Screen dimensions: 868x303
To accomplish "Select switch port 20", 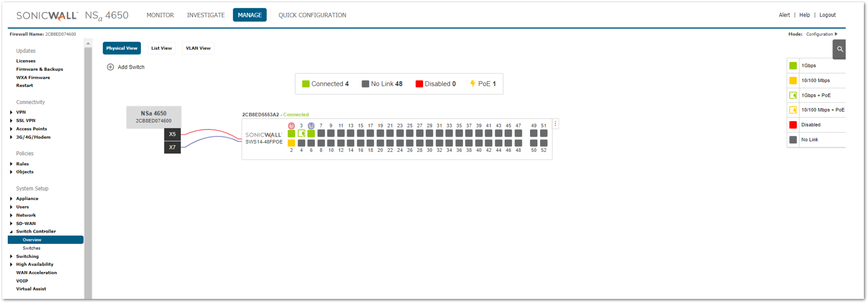I will pyautogui.click(x=380, y=143).
